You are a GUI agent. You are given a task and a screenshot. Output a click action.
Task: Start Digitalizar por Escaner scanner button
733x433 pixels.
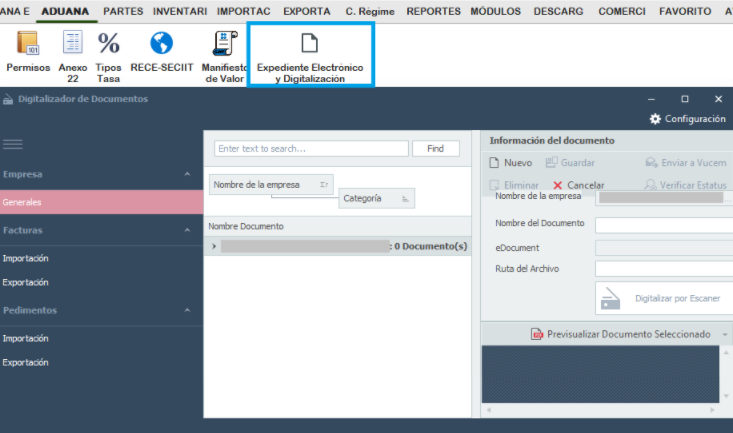pos(664,298)
